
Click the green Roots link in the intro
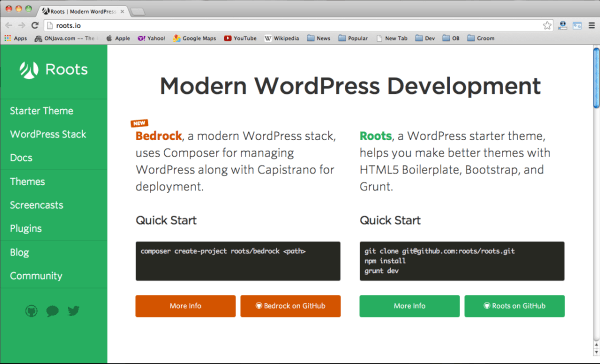point(376,136)
